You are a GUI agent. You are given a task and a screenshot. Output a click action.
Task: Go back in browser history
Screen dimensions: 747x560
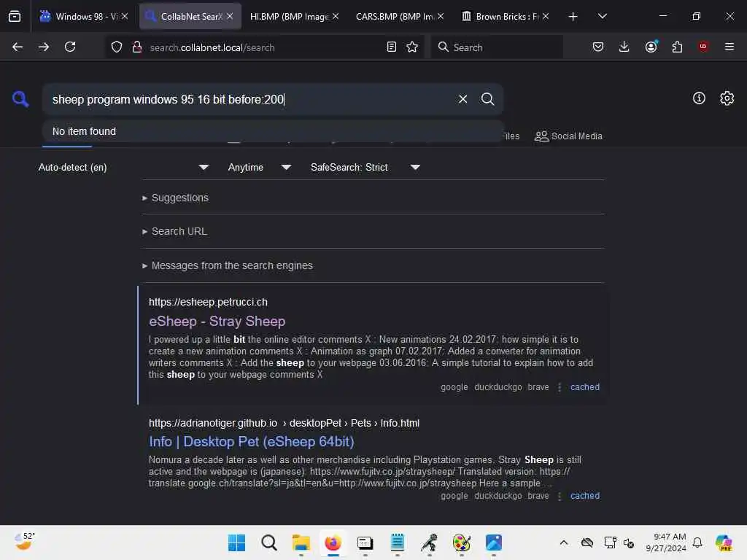click(x=18, y=47)
